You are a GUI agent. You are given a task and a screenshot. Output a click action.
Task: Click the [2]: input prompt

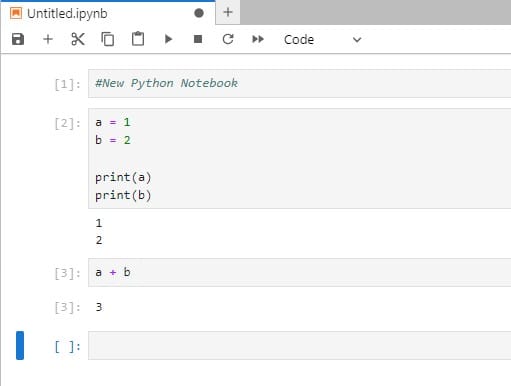[68, 124]
